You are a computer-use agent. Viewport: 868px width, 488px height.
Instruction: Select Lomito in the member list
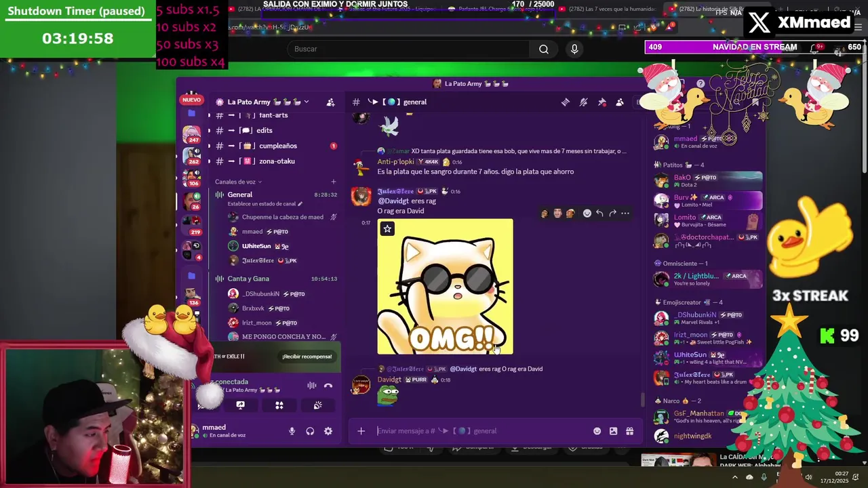pos(707,221)
